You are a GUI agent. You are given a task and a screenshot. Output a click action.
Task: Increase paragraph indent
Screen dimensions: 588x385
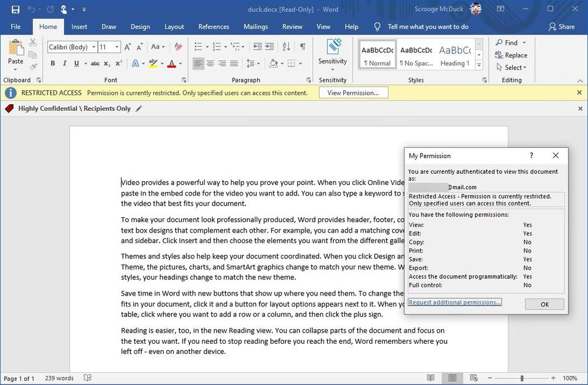(x=270, y=47)
